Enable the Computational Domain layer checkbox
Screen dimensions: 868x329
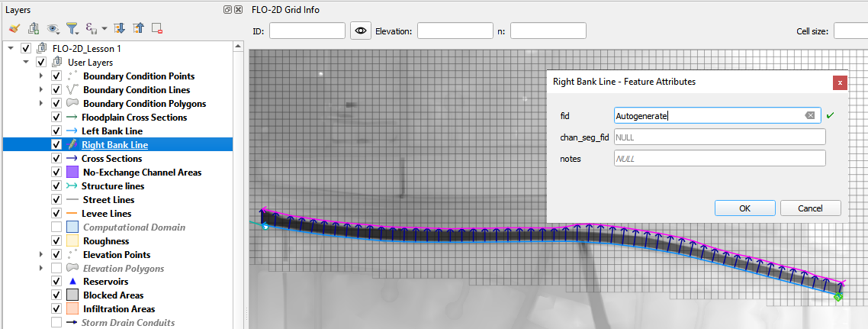tap(56, 227)
